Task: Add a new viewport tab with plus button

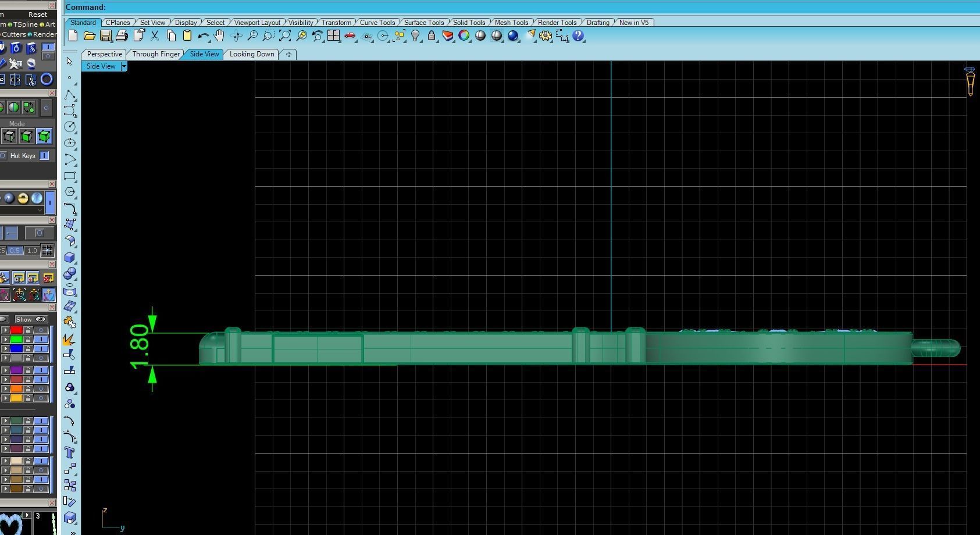Action: point(288,54)
